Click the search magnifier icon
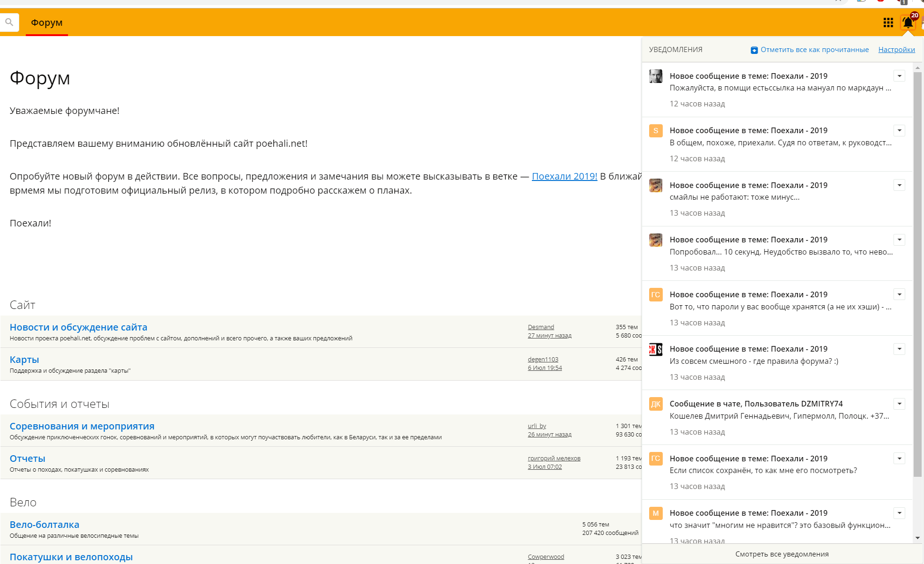 9,22
